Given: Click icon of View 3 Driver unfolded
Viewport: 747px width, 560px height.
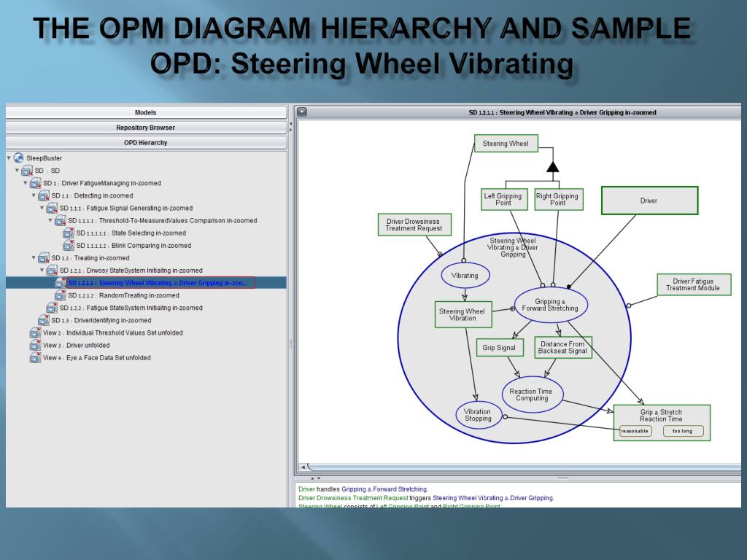Looking at the screenshot, I should point(35,345).
